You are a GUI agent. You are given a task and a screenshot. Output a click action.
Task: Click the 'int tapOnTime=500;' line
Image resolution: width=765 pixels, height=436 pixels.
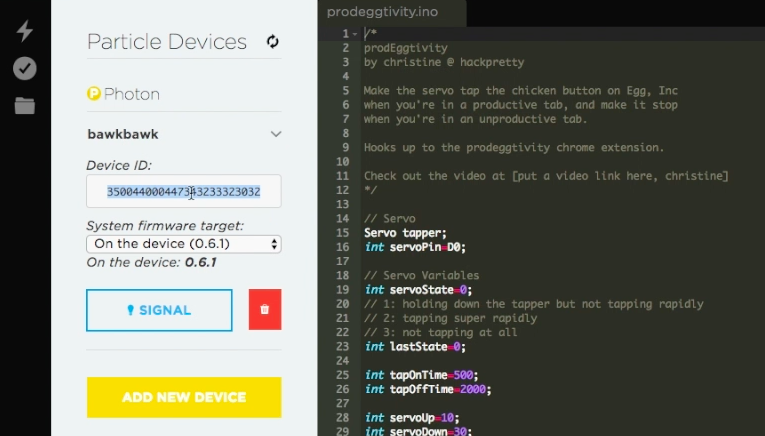(x=422, y=375)
